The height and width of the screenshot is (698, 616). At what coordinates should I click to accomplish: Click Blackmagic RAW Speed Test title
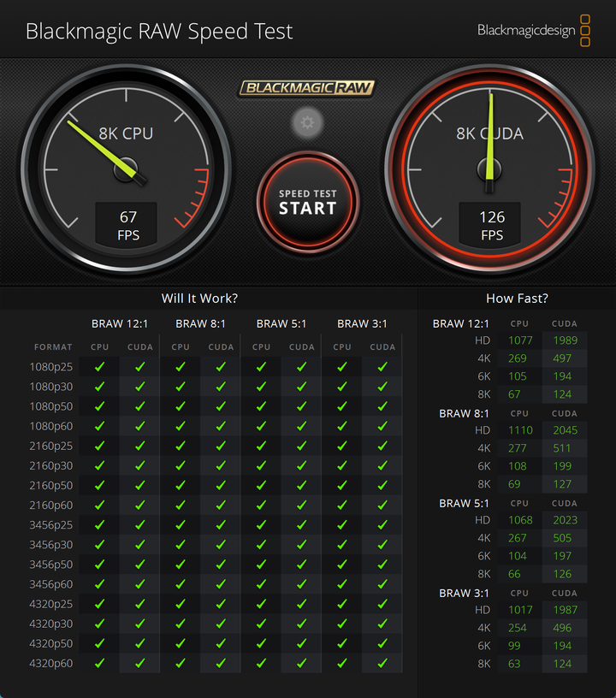(x=159, y=31)
